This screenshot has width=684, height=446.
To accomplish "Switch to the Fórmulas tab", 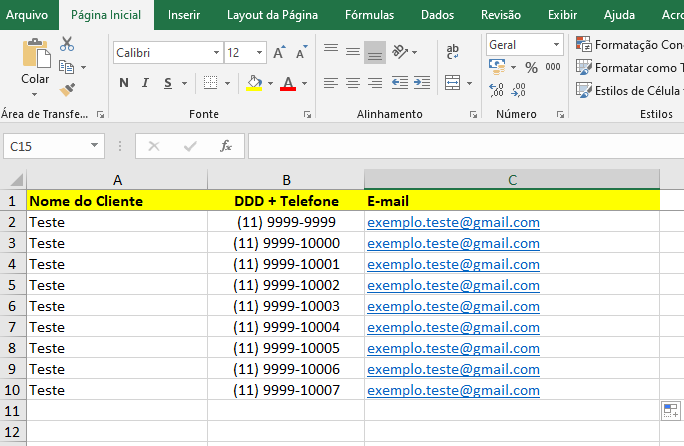I will 369,15.
